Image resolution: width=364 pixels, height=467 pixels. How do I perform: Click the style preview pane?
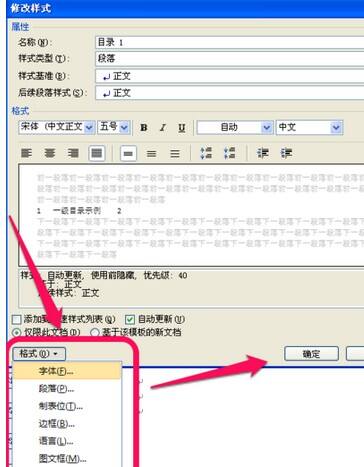pyautogui.click(x=191, y=215)
